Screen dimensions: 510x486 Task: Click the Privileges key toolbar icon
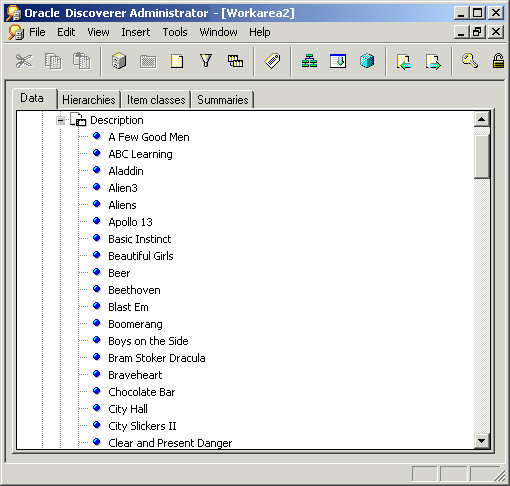[470, 61]
